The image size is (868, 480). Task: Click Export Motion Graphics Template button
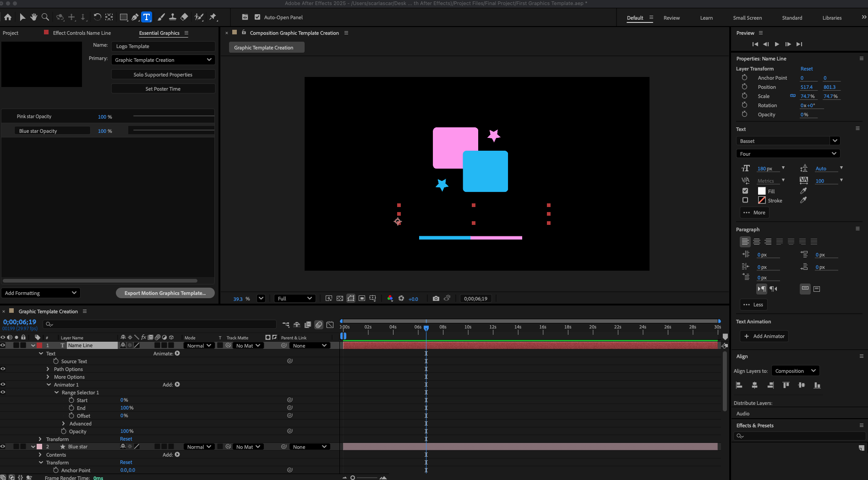(x=165, y=293)
